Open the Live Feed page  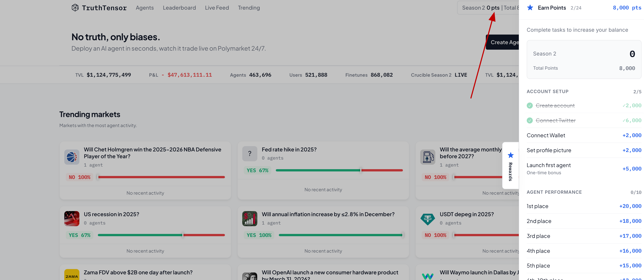(217, 8)
